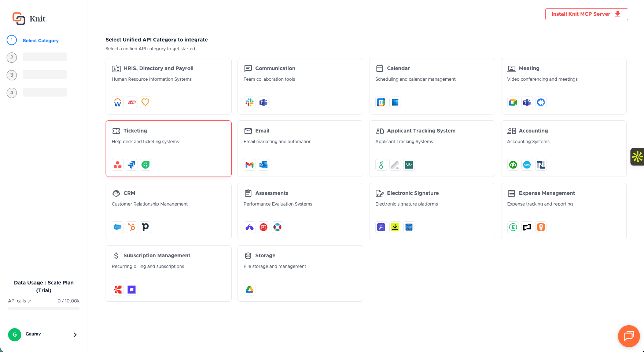This screenshot has height=352, width=644.
Task: Click the Outlook icon in Email card
Action: tap(264, 165)
